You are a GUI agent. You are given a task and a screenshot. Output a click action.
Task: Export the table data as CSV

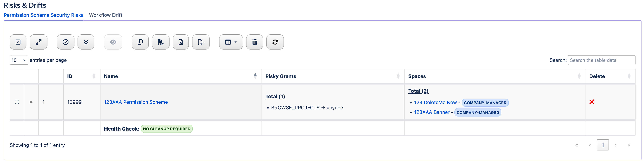point(161,42)
